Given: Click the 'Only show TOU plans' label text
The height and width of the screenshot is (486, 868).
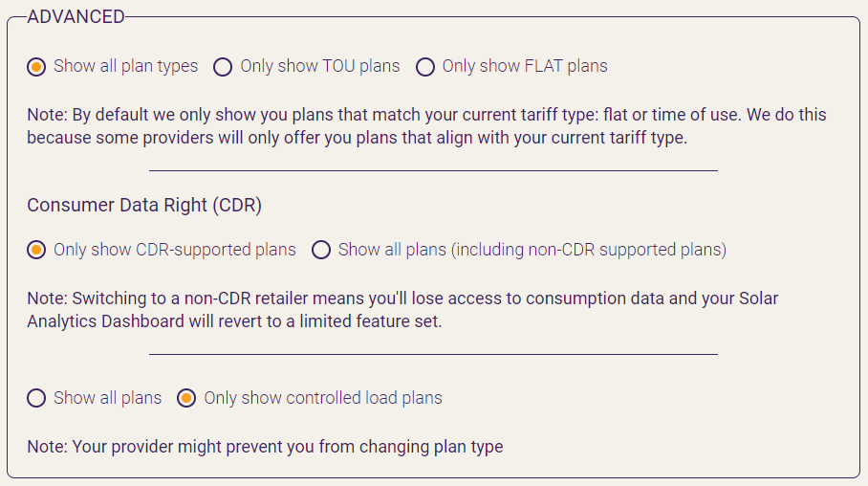Looking at the screenshot, I should click(x=320, y=66).
